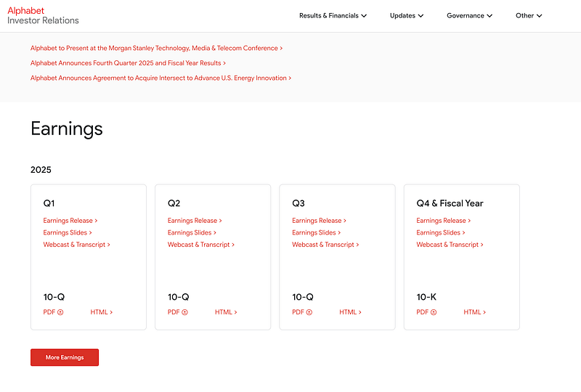This screenshot has height=392, width=581.
Task: Download the Q2 10-Q PDF
Action: pyautogui.click(x=177, y=312)
